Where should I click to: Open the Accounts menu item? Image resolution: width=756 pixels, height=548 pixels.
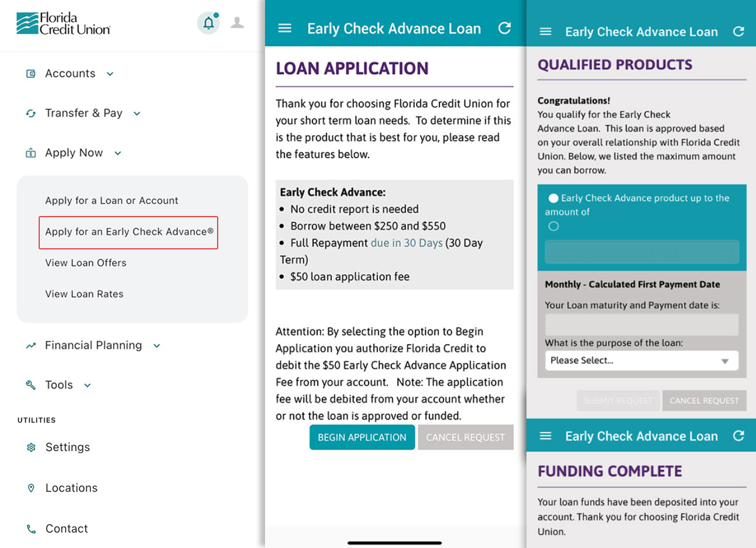click(x=70, y=74)
